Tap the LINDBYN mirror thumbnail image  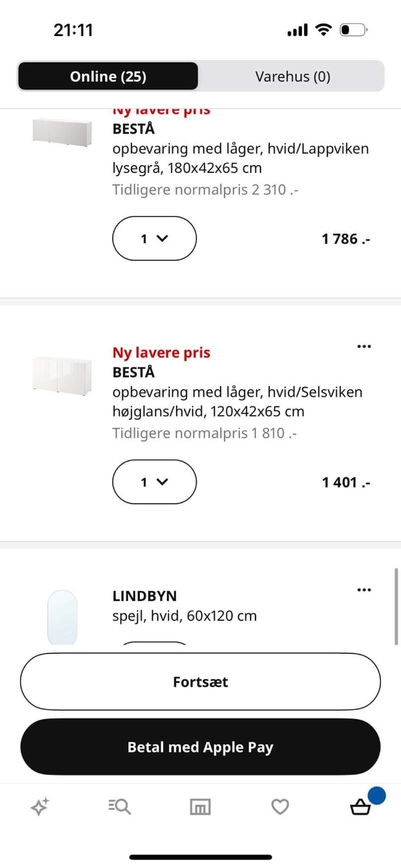(63, 618)
